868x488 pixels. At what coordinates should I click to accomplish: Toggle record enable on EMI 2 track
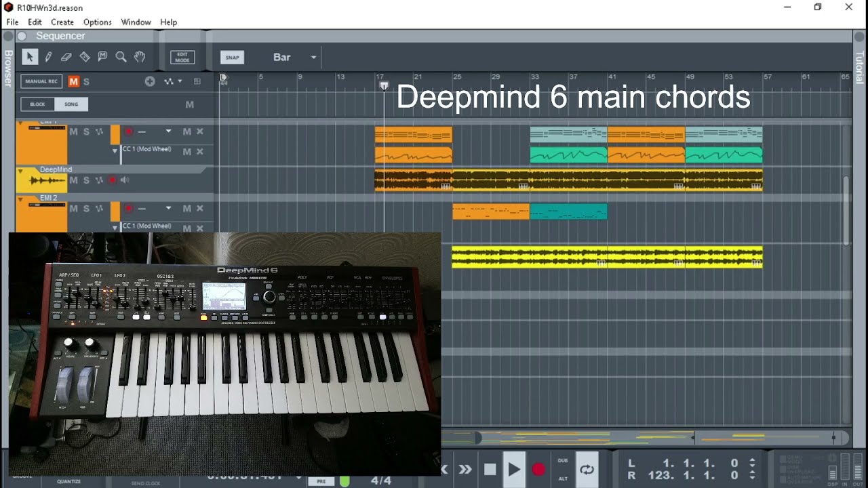(128, 209)
